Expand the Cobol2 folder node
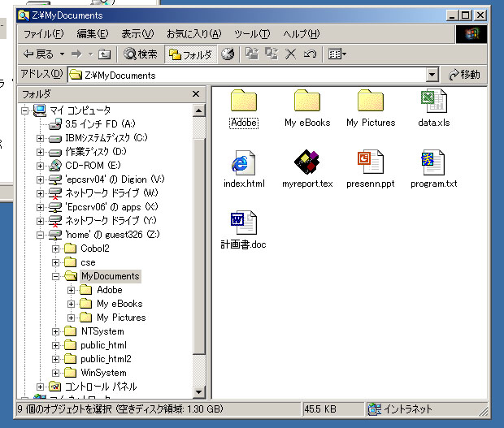The width and height of the screenshot is (504, 428). [x=55, y=249]
